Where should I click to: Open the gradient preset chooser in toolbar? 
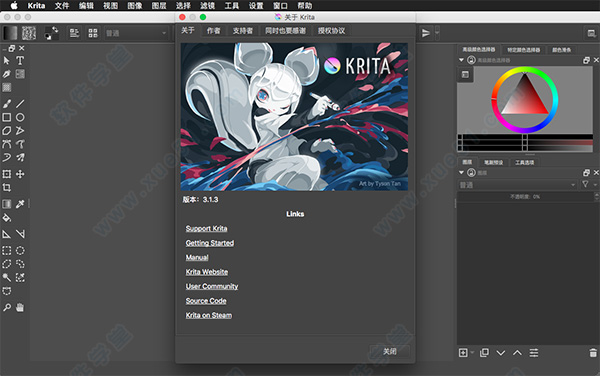point(10,33)
